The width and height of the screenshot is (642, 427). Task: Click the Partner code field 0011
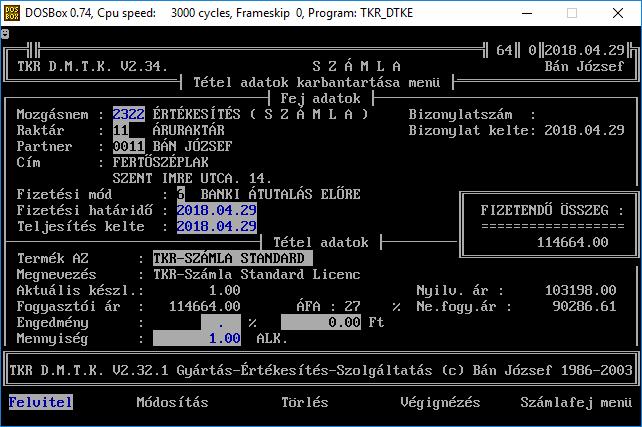[129, 146]
